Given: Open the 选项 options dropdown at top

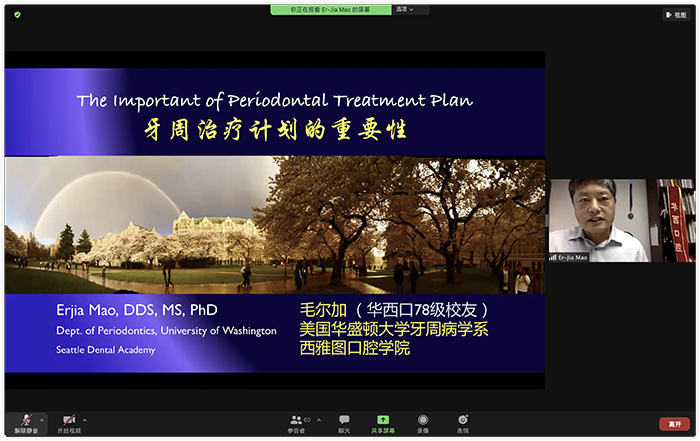Looking at the screenshot, I should coord(405,9).
